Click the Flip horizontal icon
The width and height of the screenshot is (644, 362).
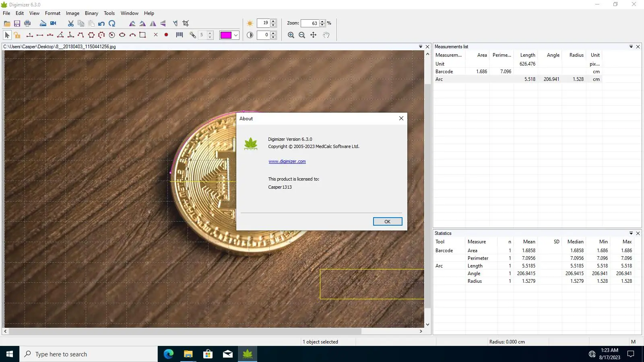pos(153,23)
